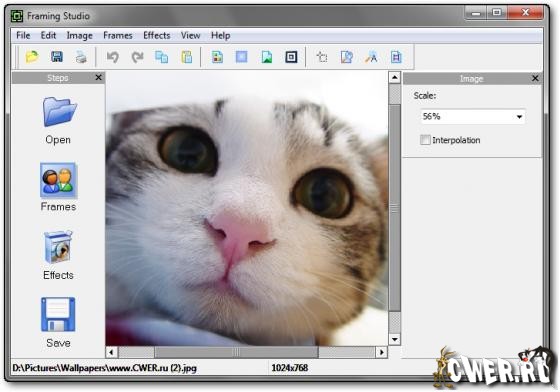Image resolution: width=560 pixels, height=392 pixels.
Task: Open the View menu
Action: 190,35
